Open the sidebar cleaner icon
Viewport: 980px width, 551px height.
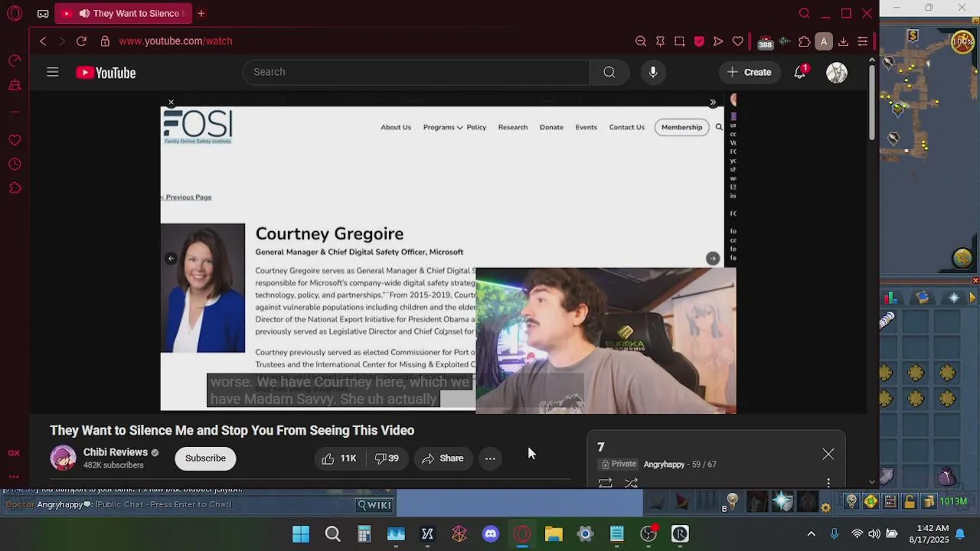[15, 85]
